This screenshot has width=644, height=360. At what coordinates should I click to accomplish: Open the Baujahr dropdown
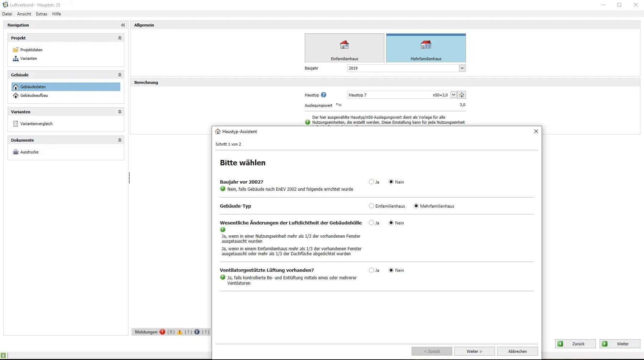(x=462, y=68)
